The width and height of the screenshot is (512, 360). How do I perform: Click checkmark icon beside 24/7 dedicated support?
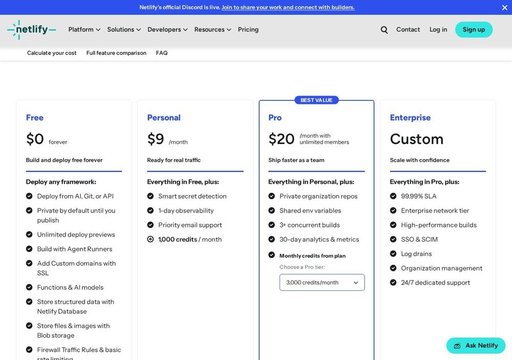[x=393, y=282]
